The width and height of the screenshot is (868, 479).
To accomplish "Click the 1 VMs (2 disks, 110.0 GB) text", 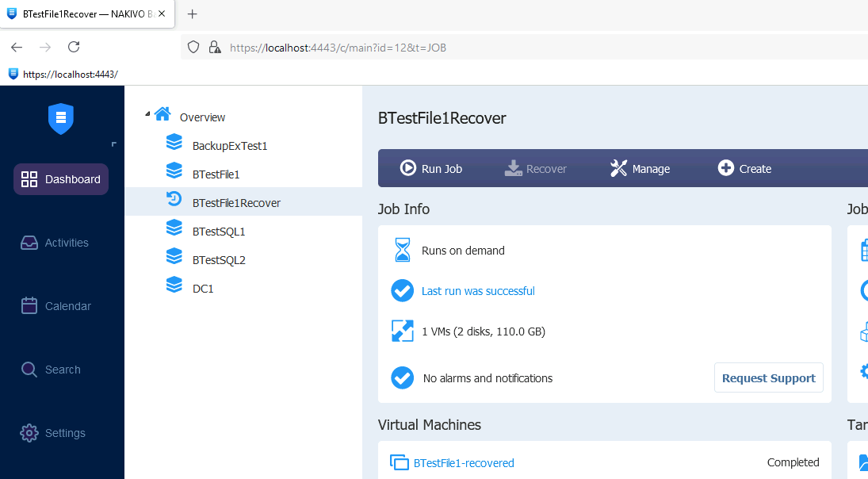I will pyautogui.click(x=484, y=331).
